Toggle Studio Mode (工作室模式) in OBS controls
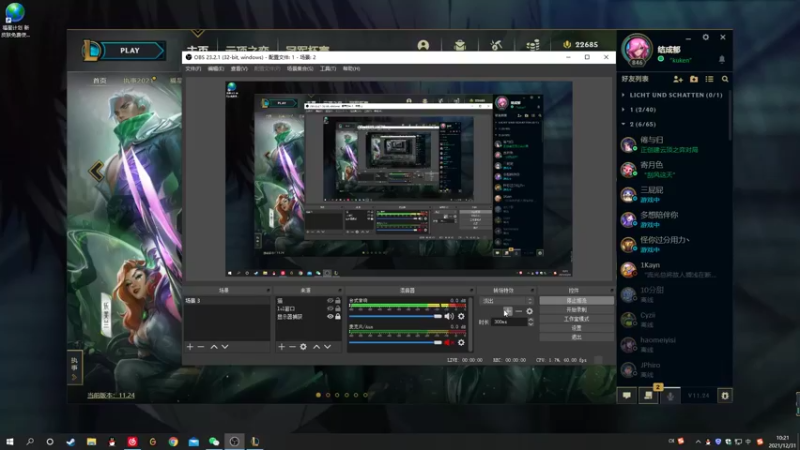The image size is (800, 450). [x=577, y=319]
